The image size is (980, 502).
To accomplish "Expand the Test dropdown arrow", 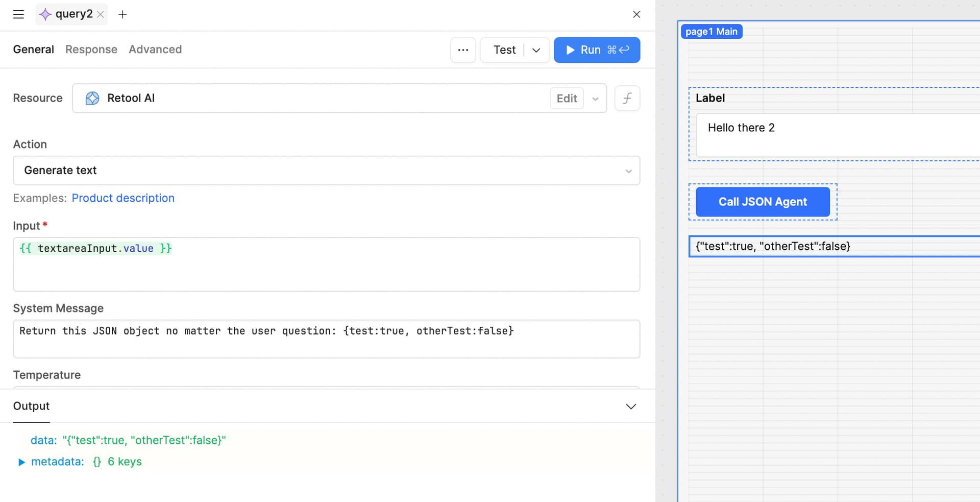I will click(x=536, y=50).
